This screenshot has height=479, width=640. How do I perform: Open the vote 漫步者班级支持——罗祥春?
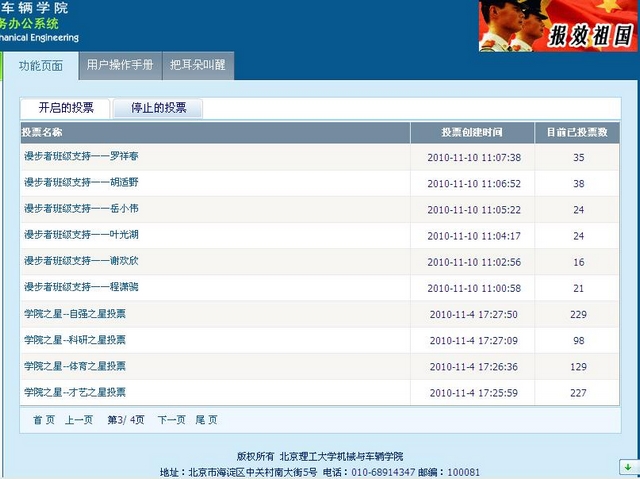click(81, 157)
